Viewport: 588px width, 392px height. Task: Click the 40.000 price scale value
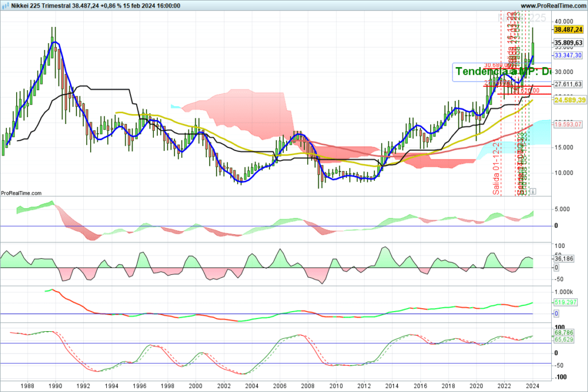(x=564, y=21)
